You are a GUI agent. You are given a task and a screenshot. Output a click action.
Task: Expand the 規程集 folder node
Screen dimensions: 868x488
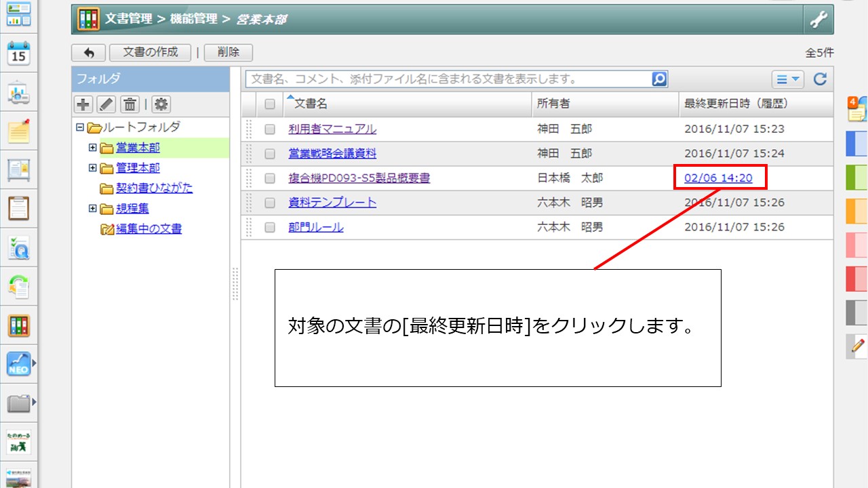point(93,208)
